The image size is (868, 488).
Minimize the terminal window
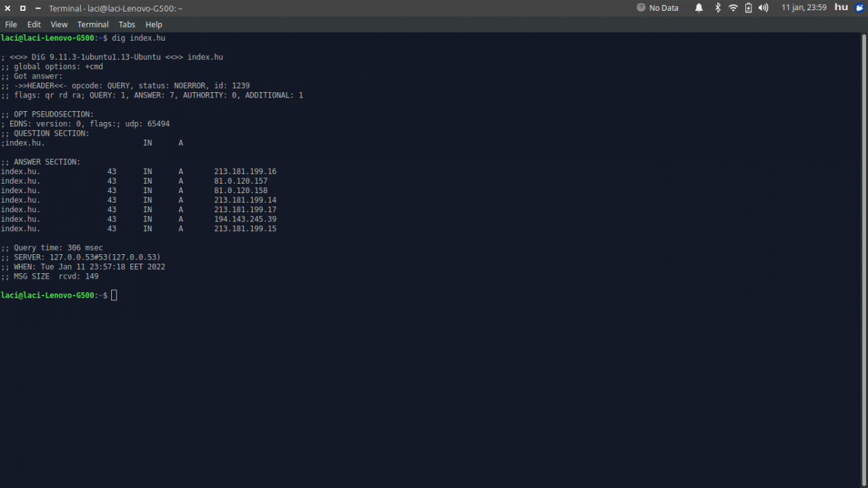[x=37, y=8]
